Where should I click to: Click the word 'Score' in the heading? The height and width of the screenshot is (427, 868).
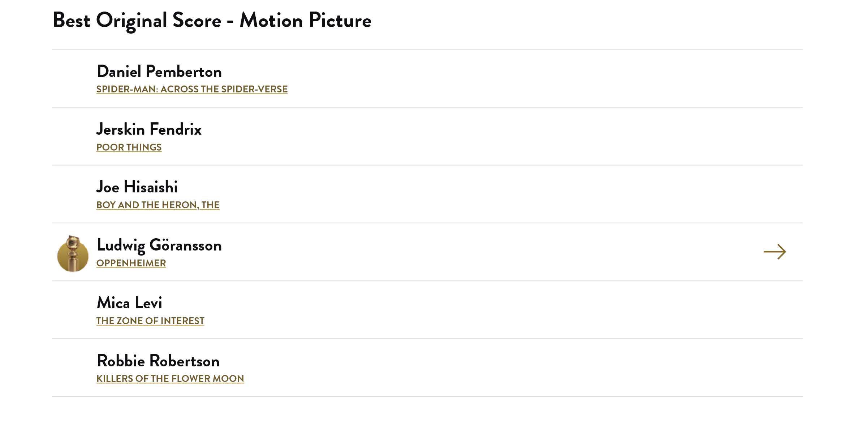197,20
